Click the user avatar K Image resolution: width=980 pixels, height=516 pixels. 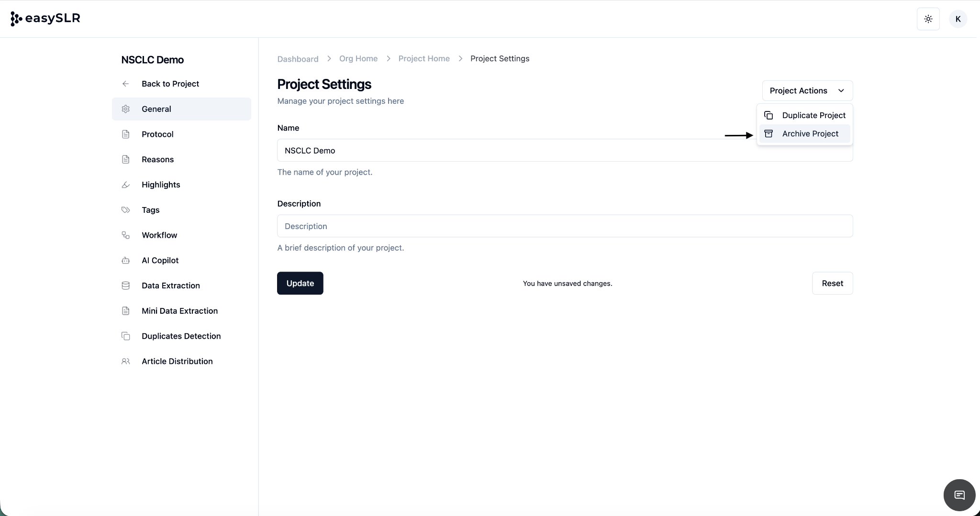(x=958, y=19)
